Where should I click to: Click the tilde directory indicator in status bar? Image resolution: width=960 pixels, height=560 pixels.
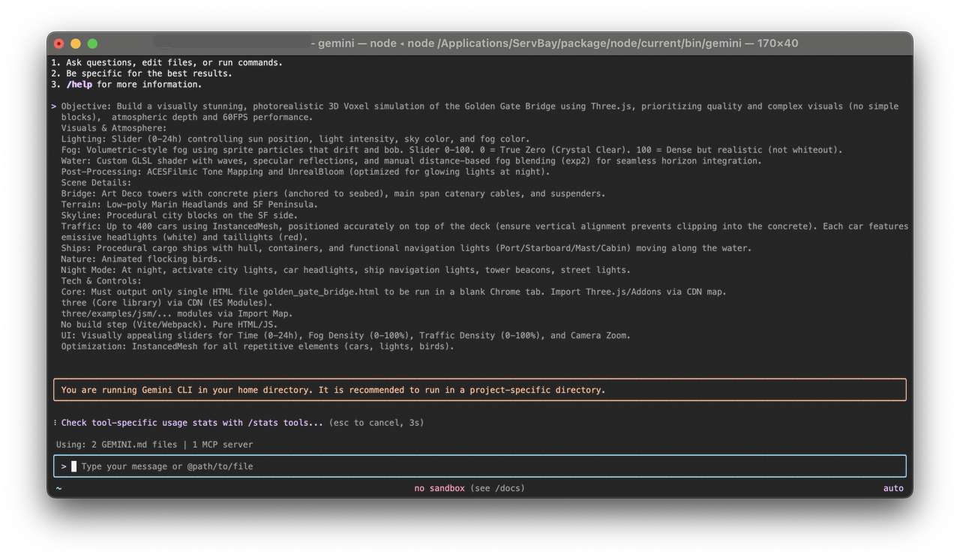pos(58,488)
